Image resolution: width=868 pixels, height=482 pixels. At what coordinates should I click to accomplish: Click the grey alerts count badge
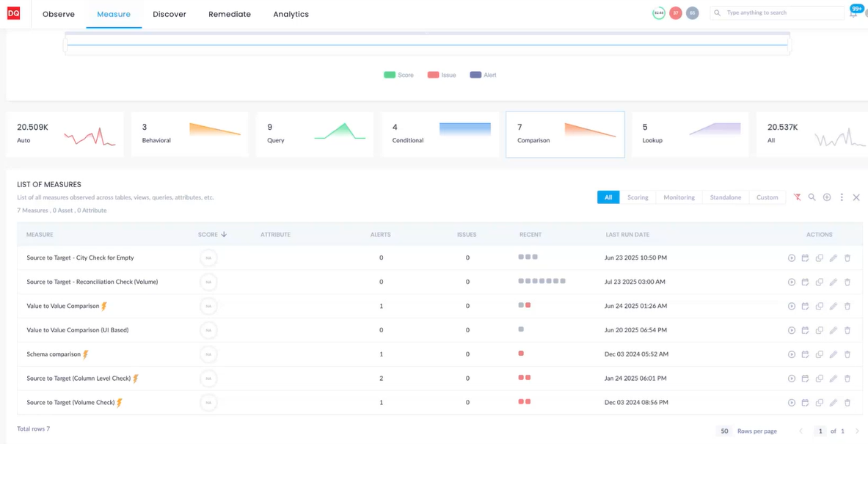[x=692, y=13]
